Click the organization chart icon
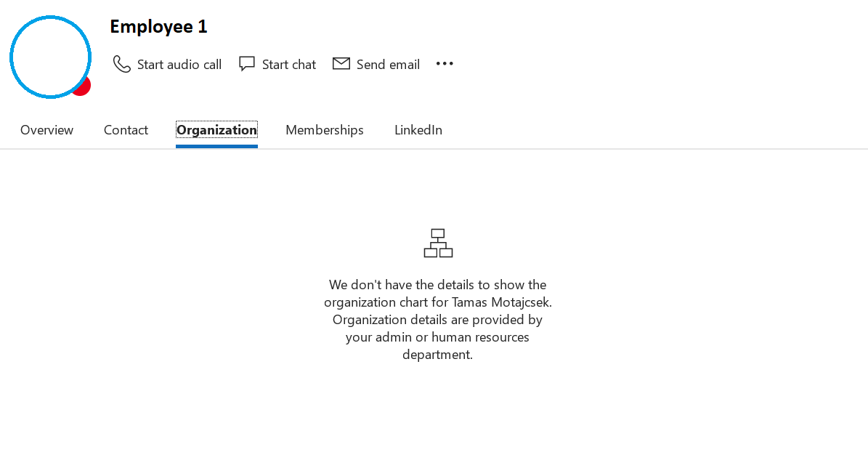The image size is (868, 476). [x=438, y=243]
